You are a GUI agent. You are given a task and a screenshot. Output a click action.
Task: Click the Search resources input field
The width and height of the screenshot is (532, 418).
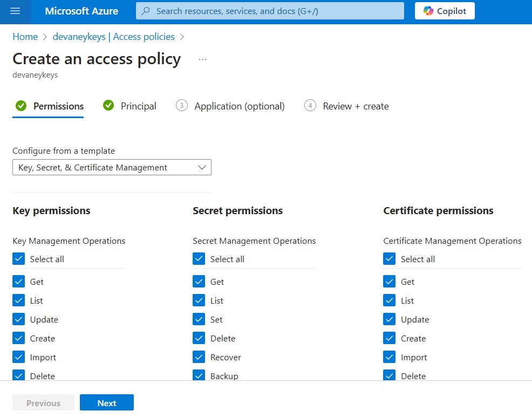(270, 11)
